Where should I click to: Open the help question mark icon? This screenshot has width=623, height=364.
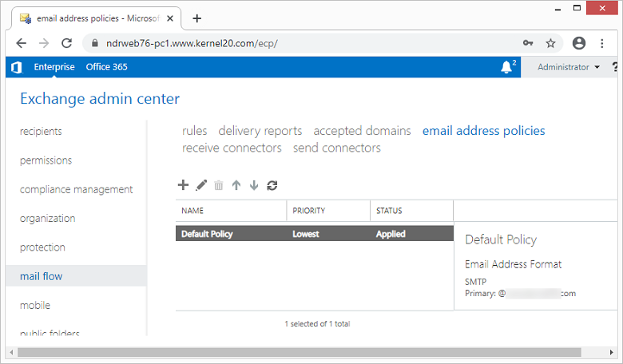(x=615, y=67)
